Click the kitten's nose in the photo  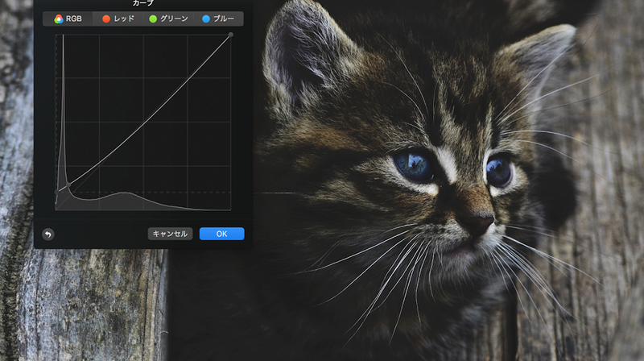click(x=479, y=222)
